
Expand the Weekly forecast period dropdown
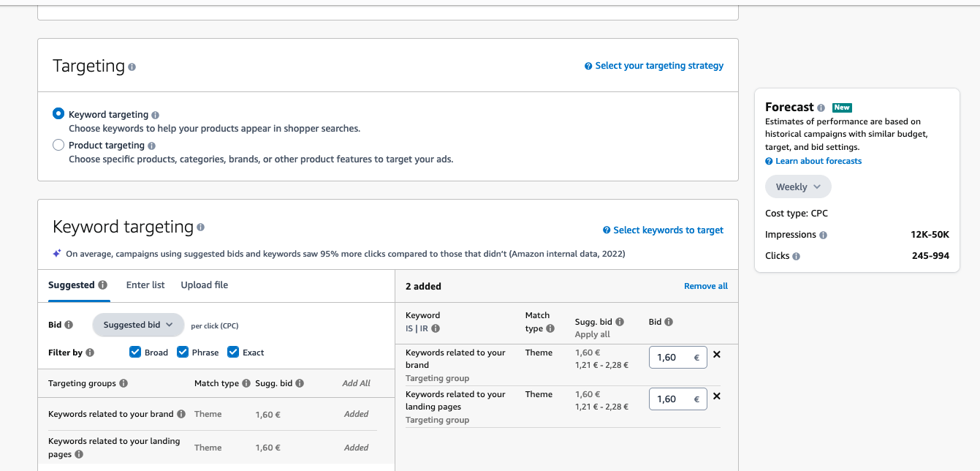pos(798,186)
